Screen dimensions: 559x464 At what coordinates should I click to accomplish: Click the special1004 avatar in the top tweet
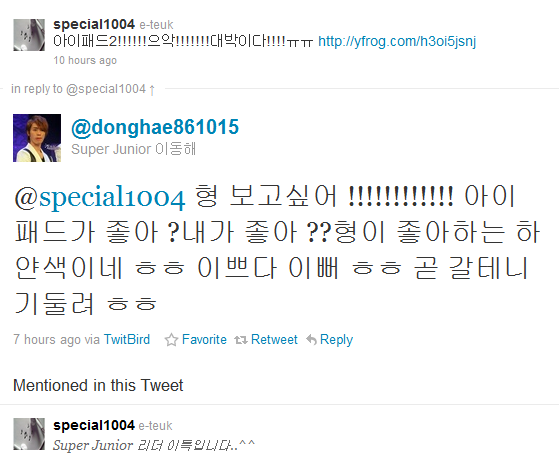[29, 35]
